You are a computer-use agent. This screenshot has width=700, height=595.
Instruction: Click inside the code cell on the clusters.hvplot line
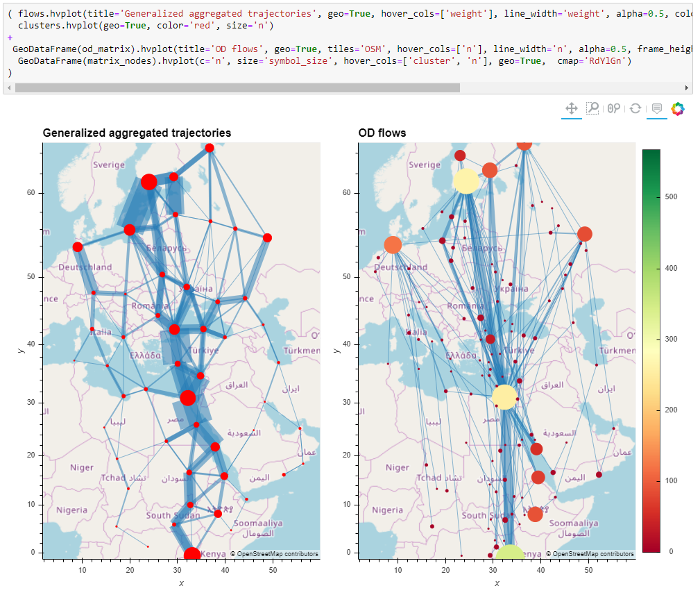[146, 26]
